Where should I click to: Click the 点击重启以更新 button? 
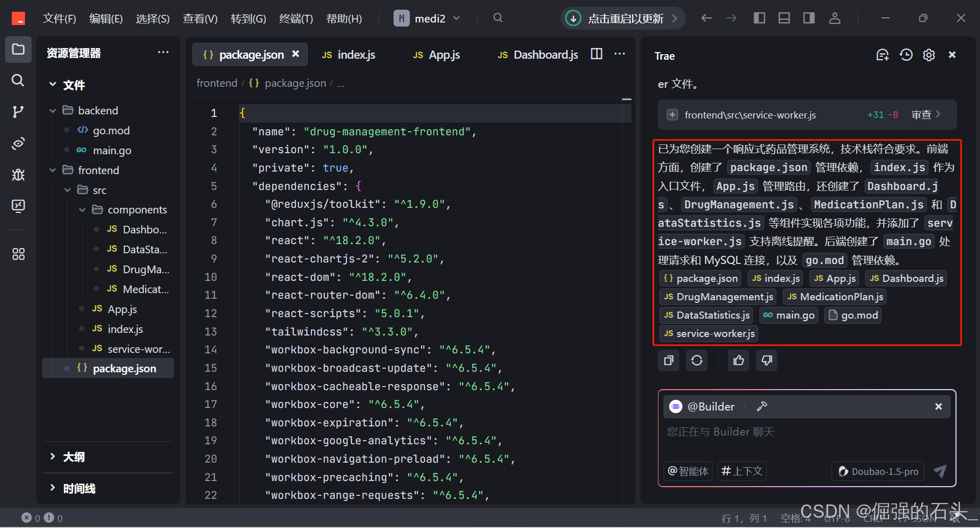(x=623, y=19)
